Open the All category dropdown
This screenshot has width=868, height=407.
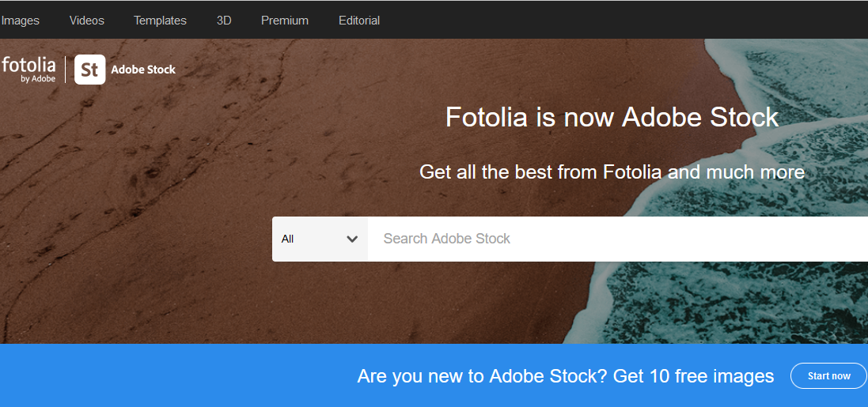[x=320, y=239]
